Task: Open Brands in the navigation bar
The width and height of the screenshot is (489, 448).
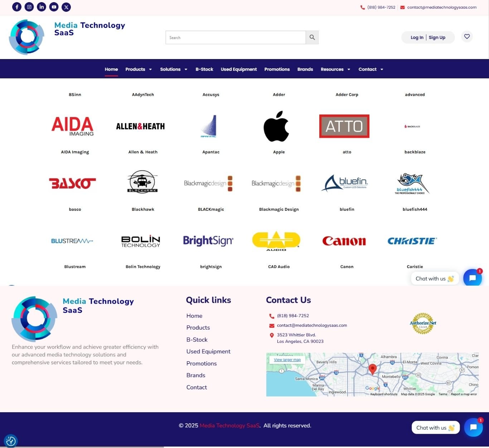Action: click(x=305, y=69)
